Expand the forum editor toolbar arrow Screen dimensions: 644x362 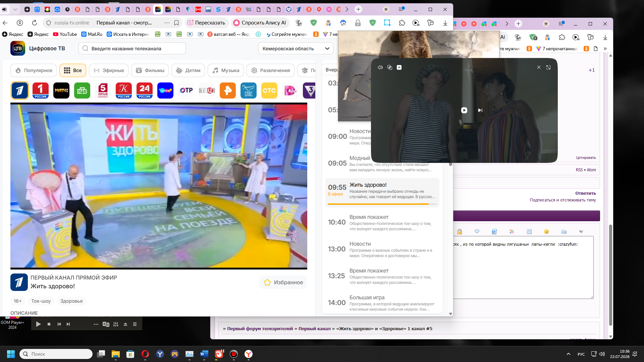pyautogui.click(x=581, y=232)
